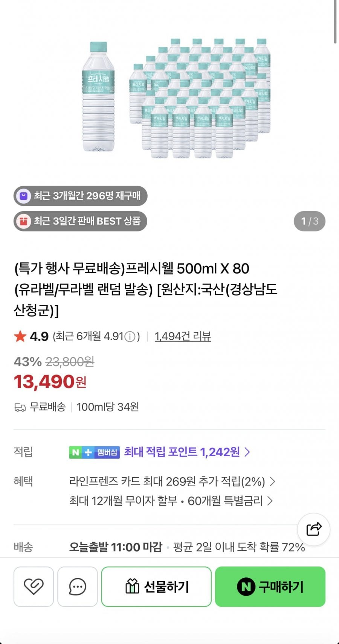Open the chat inquiry speech bubble icon
Image resolution: width=339 pixels, height=644 pixels.
(78, 586)
